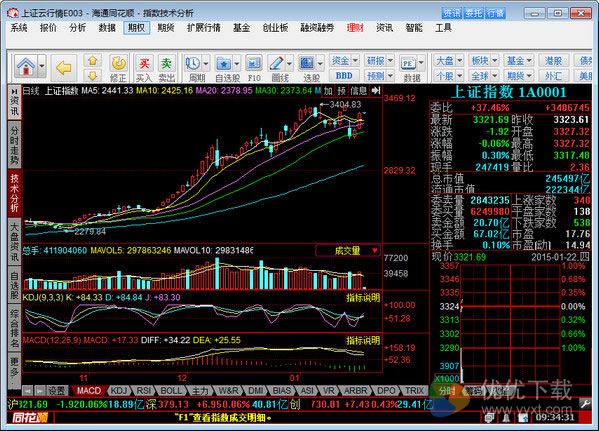Click the bell alert icon in status bar

506,418
